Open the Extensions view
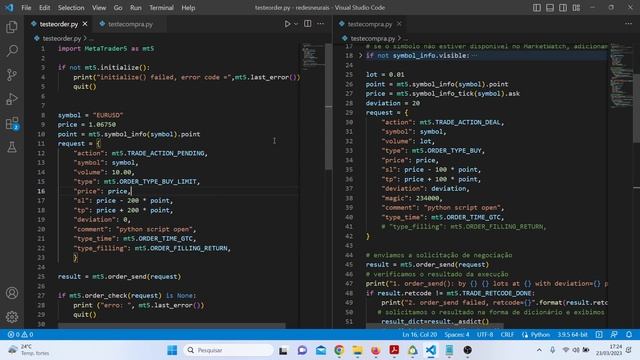The image size is (640, 360). (12, 123)
